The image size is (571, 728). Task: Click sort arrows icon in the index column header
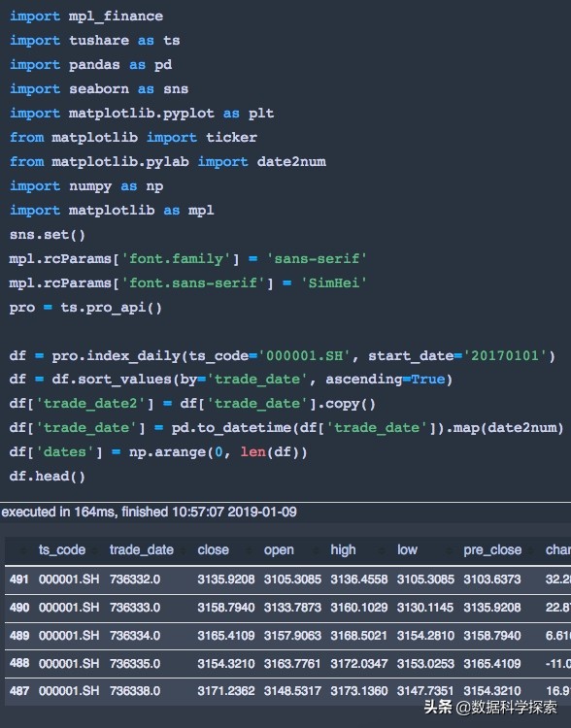point(23,550)
